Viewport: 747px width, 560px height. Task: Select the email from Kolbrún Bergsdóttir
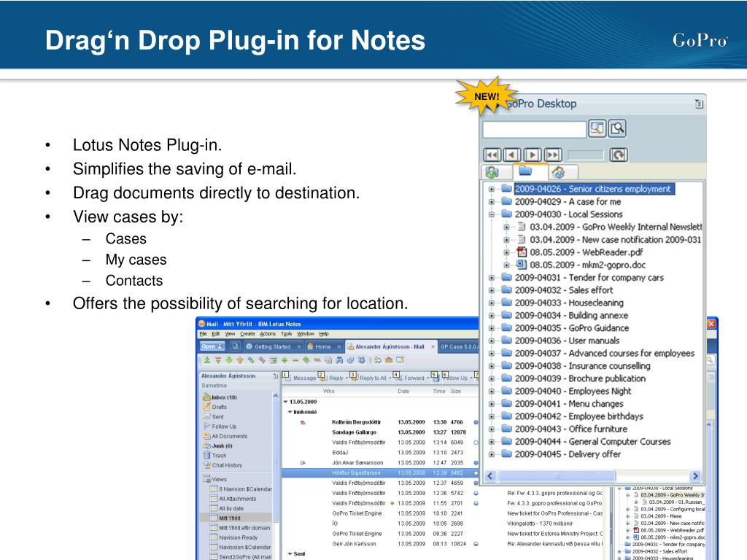coord(381,422)
